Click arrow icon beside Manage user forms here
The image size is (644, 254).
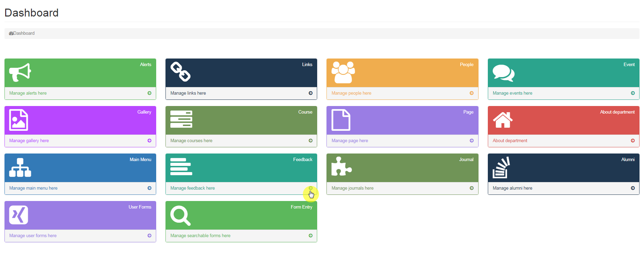coord(149,236)
